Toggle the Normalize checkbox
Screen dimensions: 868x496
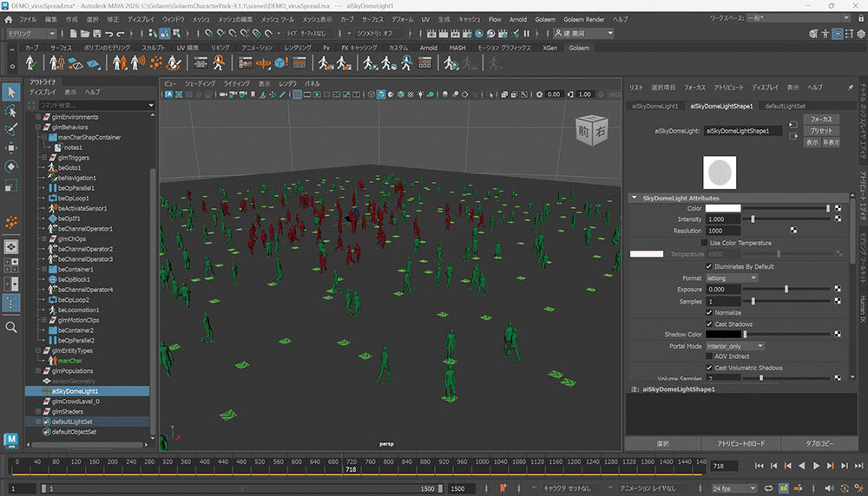coord(708,312)
